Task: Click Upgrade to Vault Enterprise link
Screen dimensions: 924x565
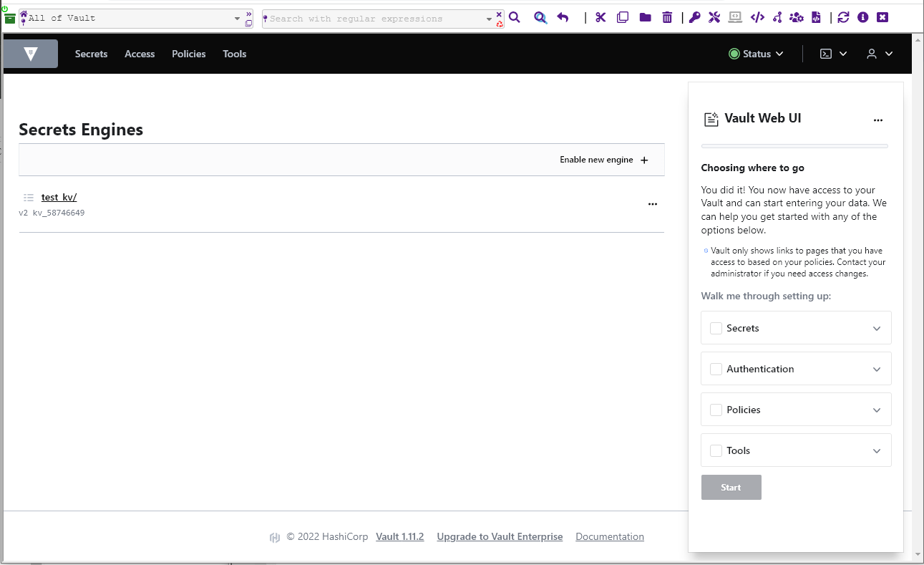Action: (500, 536)
